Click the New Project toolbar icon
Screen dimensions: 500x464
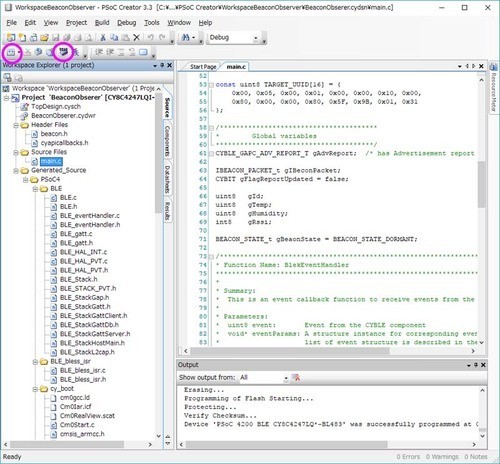(11, 37)
